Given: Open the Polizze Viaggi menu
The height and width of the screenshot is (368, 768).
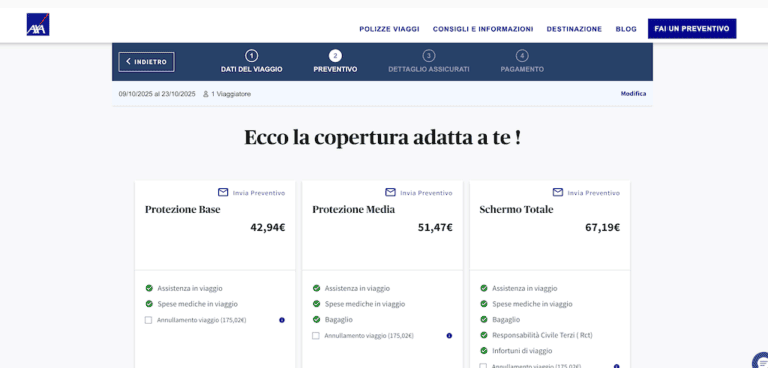Looking at the screenshot, I should [389, 29].
